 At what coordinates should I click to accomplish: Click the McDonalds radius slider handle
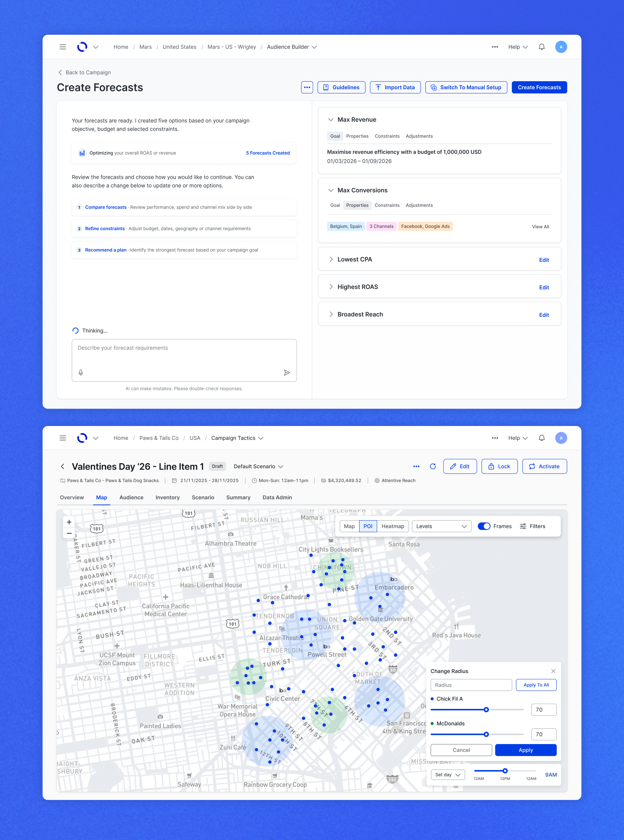tap(486, 734)
